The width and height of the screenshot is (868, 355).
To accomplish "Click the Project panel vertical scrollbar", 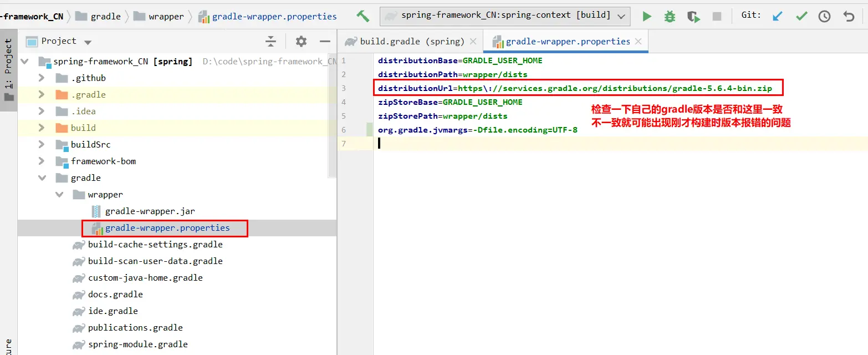I will click(x=333, y=115).
